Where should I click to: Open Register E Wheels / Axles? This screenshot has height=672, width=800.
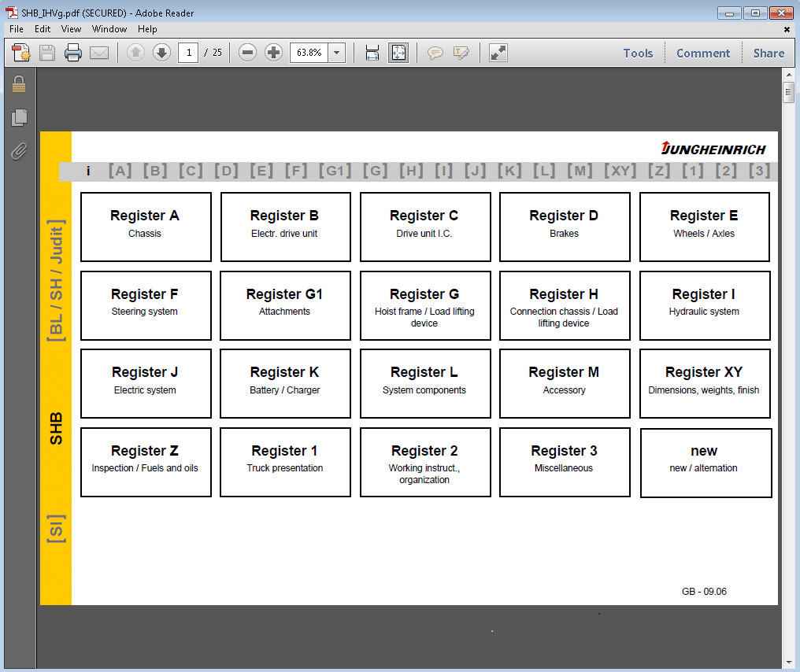coord(705,227)
